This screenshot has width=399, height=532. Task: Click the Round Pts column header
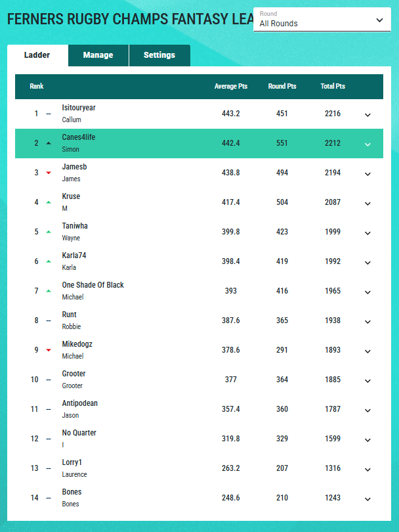coord(282,87)
